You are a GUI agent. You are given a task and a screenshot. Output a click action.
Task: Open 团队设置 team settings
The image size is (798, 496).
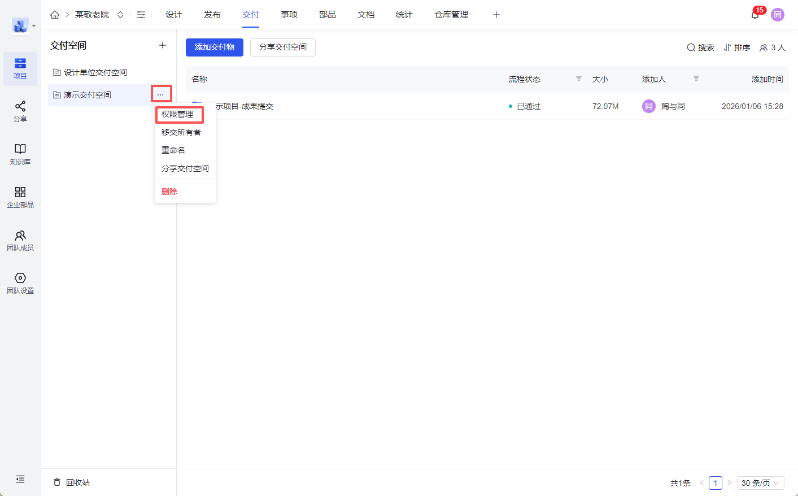coord(20,283)
